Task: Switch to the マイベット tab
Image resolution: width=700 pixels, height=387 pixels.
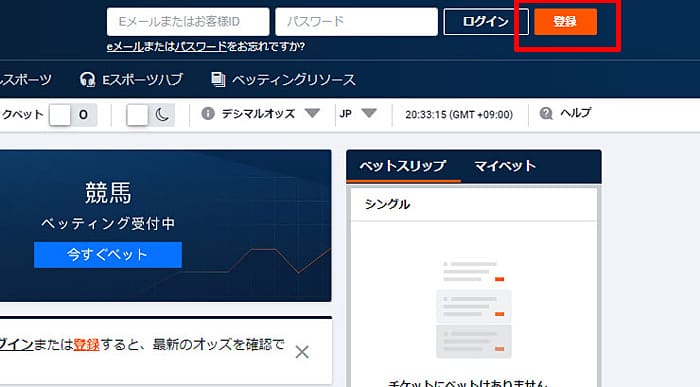Action: coord(505,166)
